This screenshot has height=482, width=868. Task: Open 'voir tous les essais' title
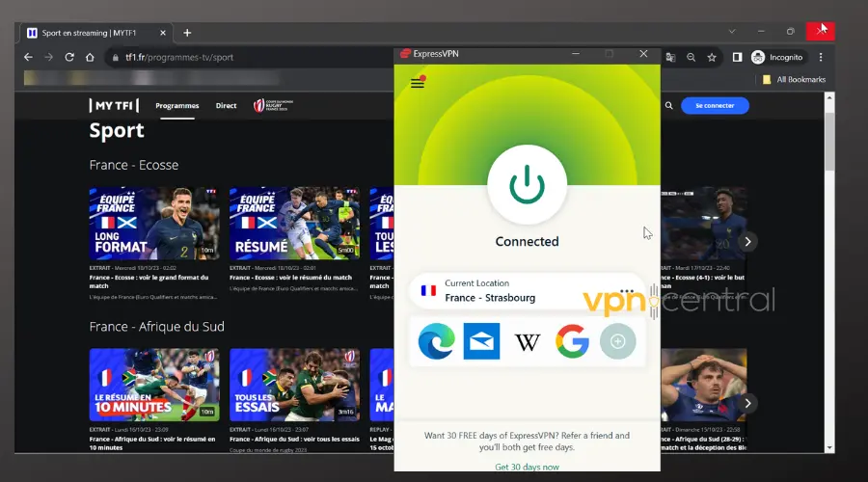coord(294,439)
